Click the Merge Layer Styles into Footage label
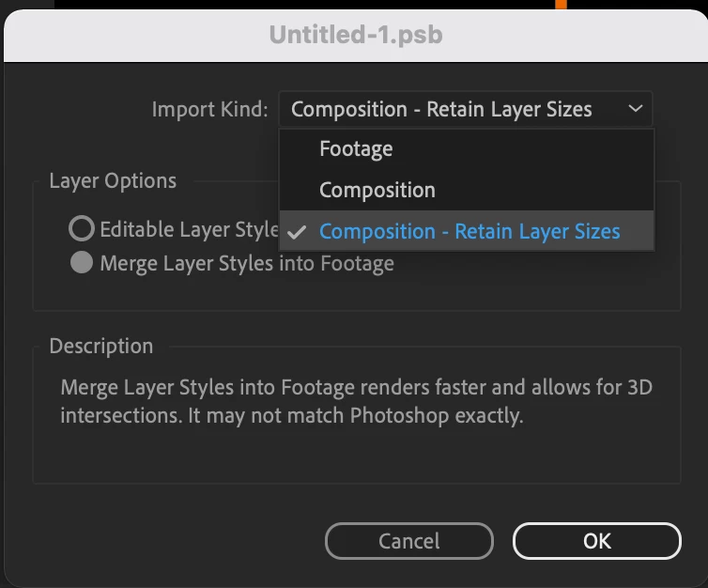 [x=246, y=263]
